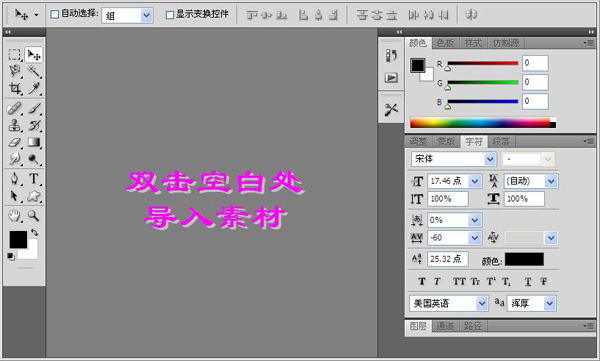Open the layers panel options menu
Screen dimensions: 600x361
tap(589, 326)
